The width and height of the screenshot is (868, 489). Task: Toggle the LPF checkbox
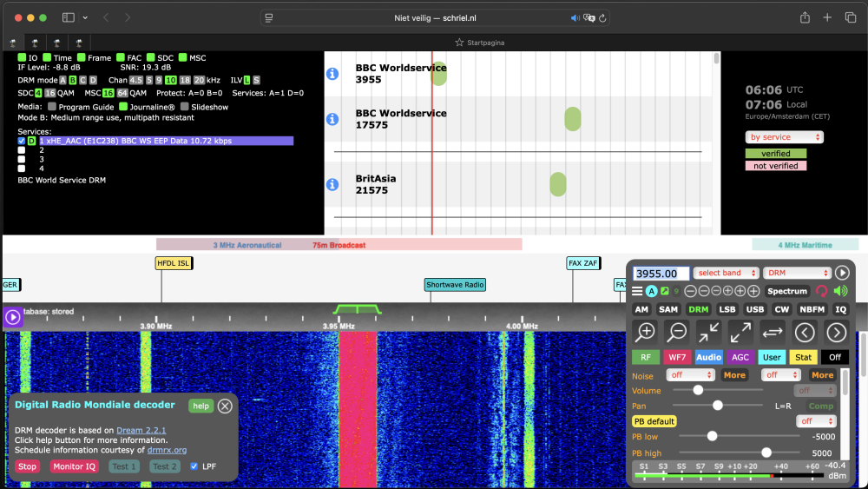(x=194, y=466)
